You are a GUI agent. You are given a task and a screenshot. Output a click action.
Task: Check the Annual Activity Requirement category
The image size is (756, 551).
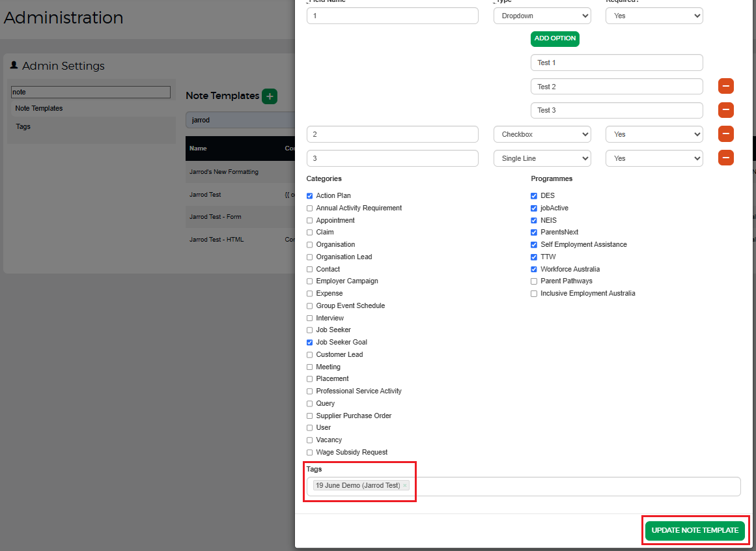click(x=309, y=208)
